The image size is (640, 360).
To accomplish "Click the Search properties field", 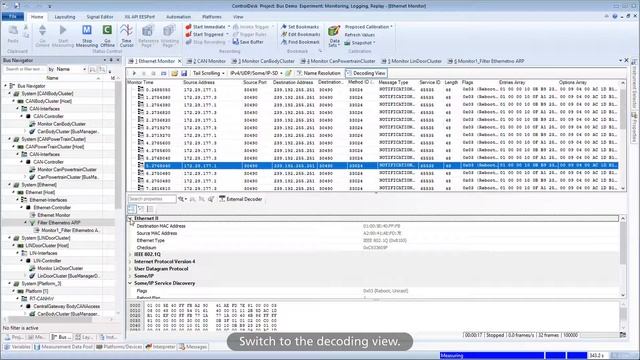I will (x=152, y=199).
